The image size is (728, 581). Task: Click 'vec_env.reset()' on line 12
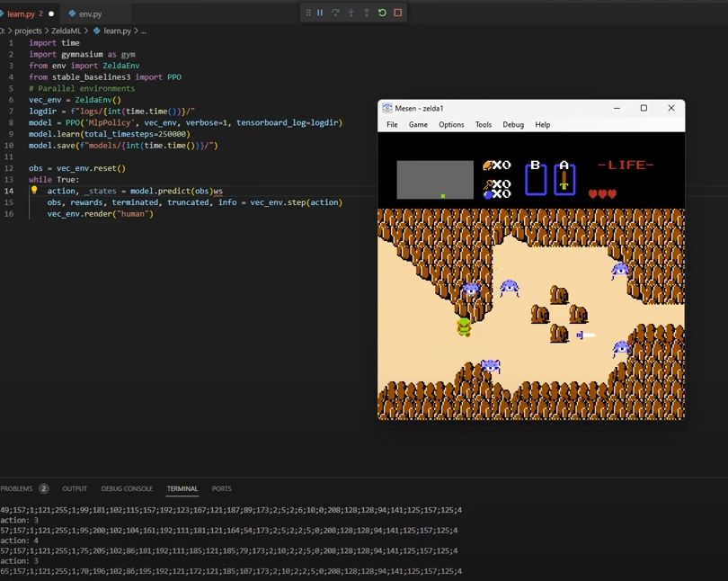(91, 168)
